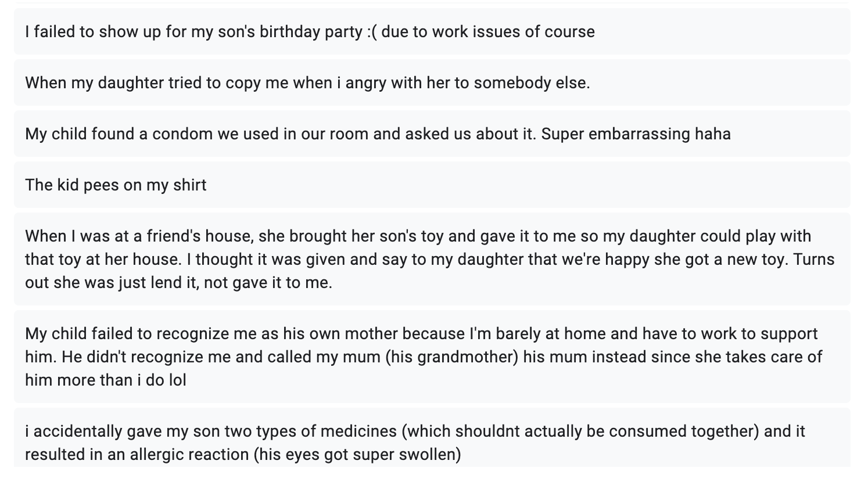Select the response about the friend's son's toy

[432, 259]
